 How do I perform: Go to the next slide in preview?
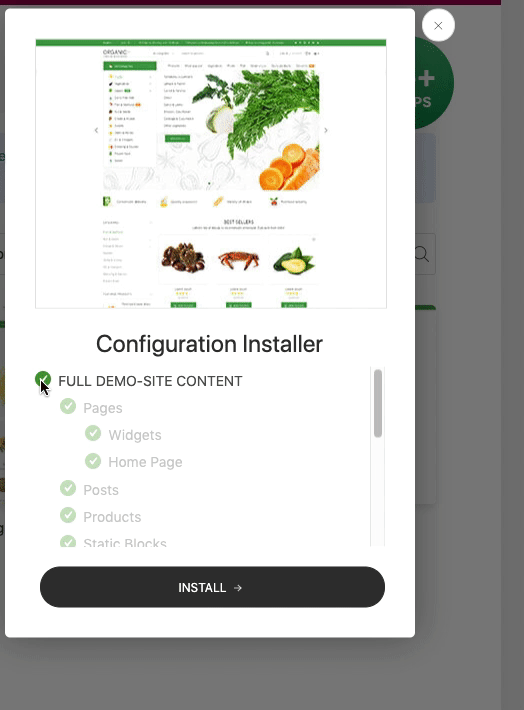(x=326, y=130)
